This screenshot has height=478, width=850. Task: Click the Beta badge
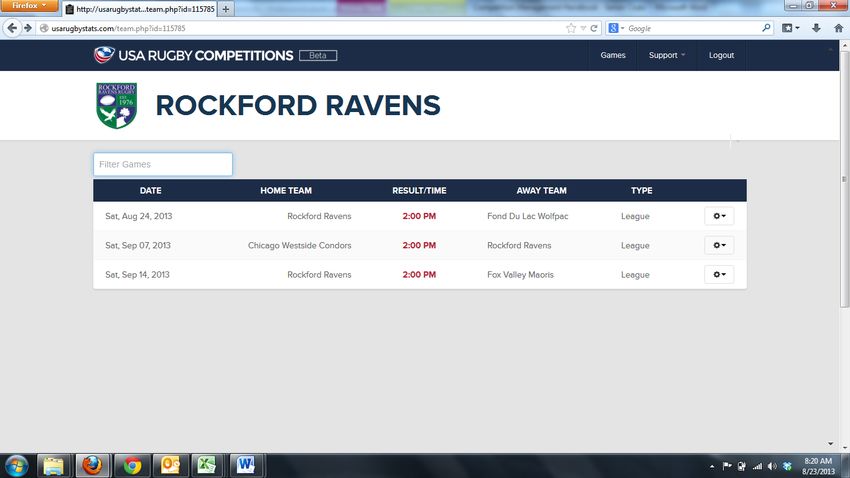click(x=318, y=55)
